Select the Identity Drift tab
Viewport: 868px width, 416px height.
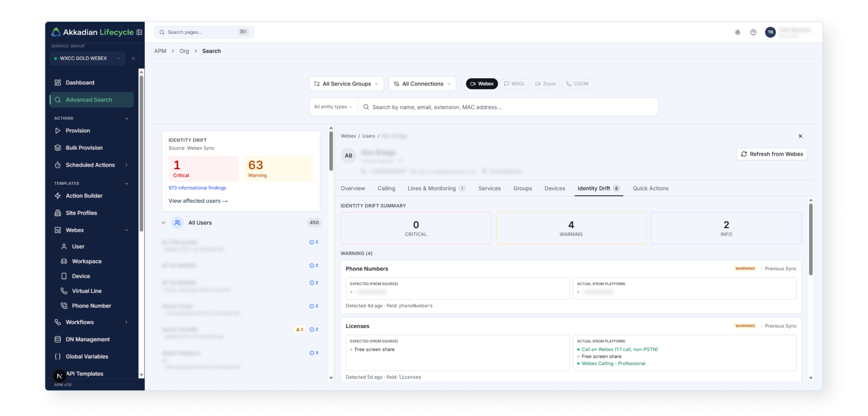[x=599, y=189]
